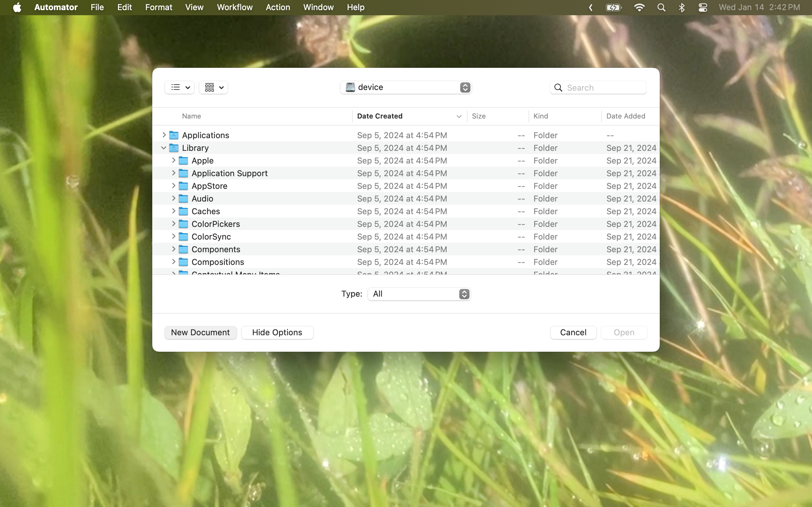Click the Library folder icon

pyautogui.click(x=174, y=148)
